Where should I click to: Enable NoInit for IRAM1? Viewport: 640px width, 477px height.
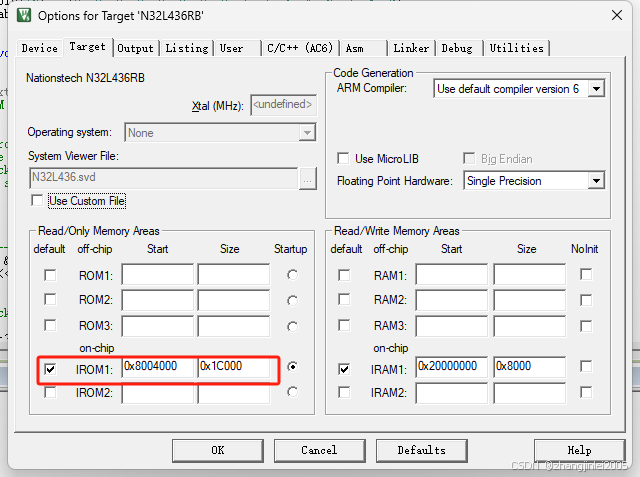click(586, 366)
